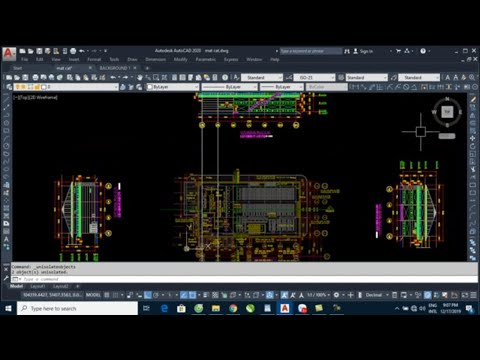
Task: Open Workspace Switching gear in status bar
Action: 336,295
